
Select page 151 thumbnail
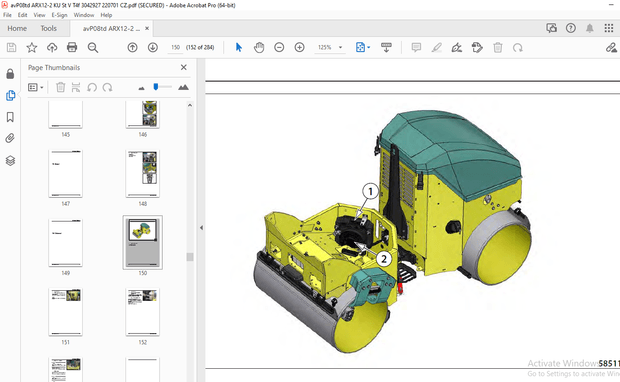click(x=66, y=312)
